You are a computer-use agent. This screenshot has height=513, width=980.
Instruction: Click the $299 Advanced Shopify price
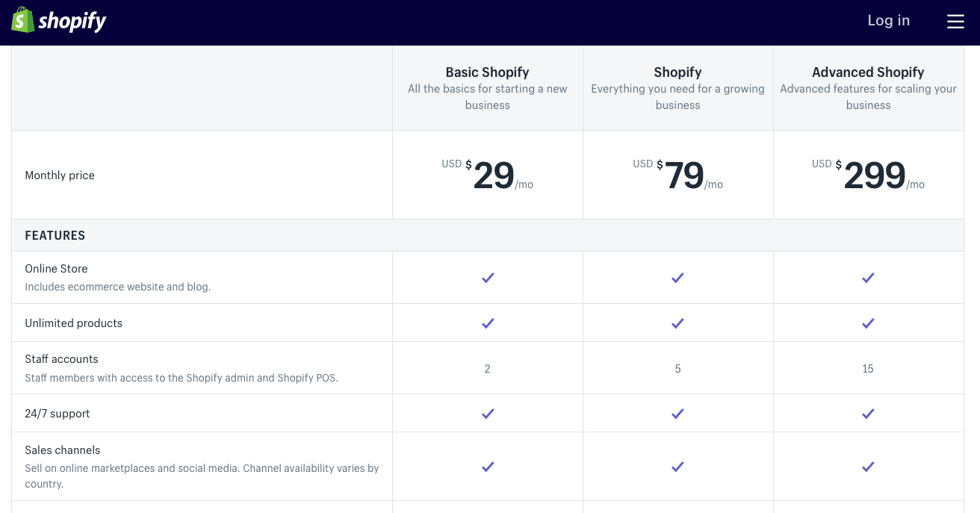874,175
